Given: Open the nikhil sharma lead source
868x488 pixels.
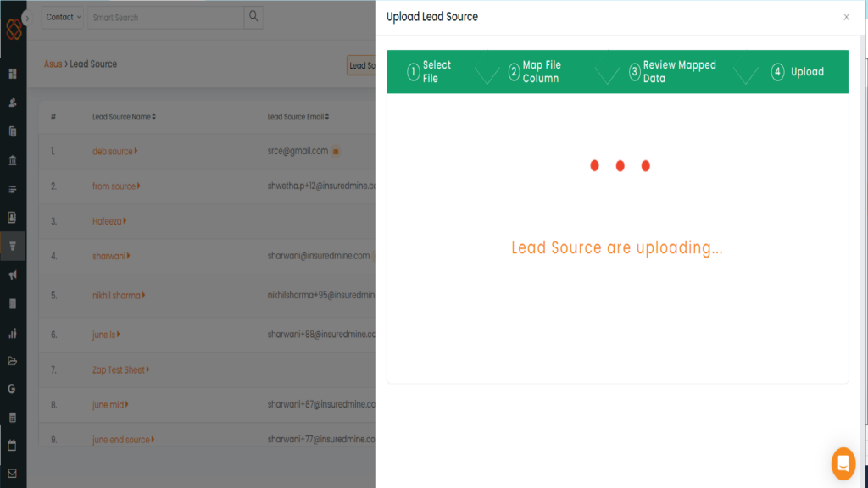Looking at the screenshot, I should click(x=119, y=295).
